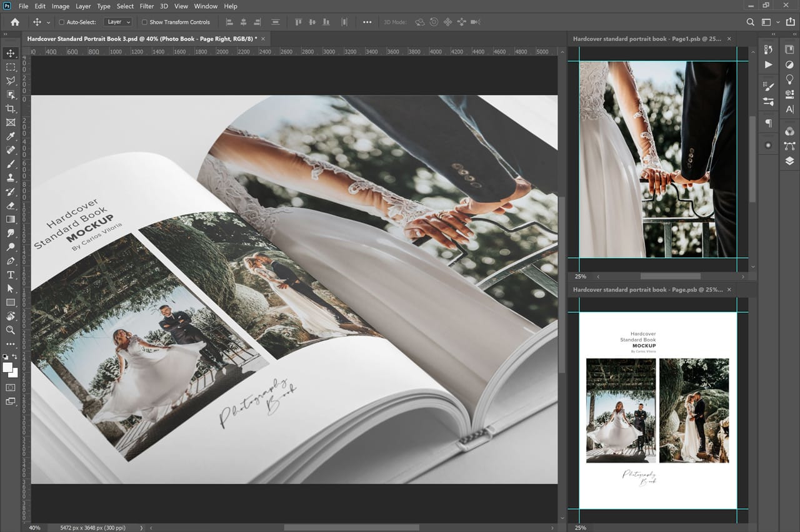The height and width of the screenshot is (532, 800).
Task: Click the three-dots align options button
Action: click(367, 22)
